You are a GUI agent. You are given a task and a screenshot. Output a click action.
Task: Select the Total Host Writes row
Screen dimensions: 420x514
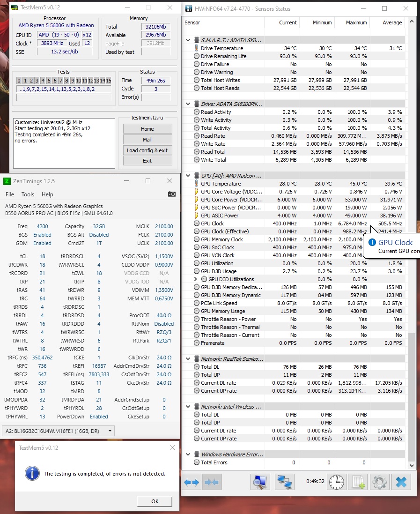click(x=294, y=80)
